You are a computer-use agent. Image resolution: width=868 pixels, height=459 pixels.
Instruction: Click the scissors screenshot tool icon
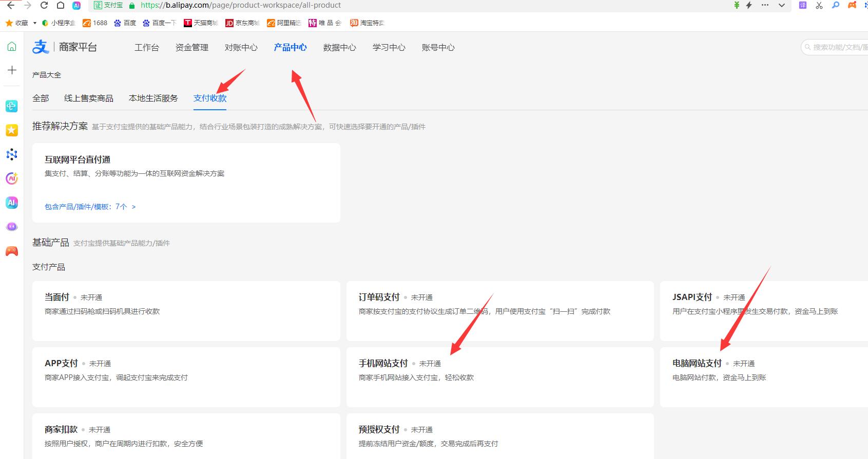pyautogui.click(x=819, y=5)
